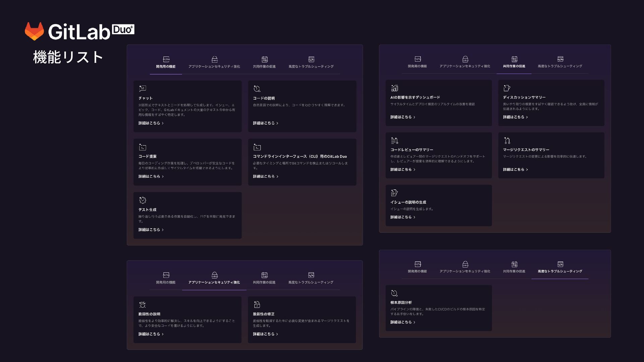
Task: Open 詳細はこちら link on the 脆弱性の説明 card
Action: pyautogui.click(x=151, y=334)
